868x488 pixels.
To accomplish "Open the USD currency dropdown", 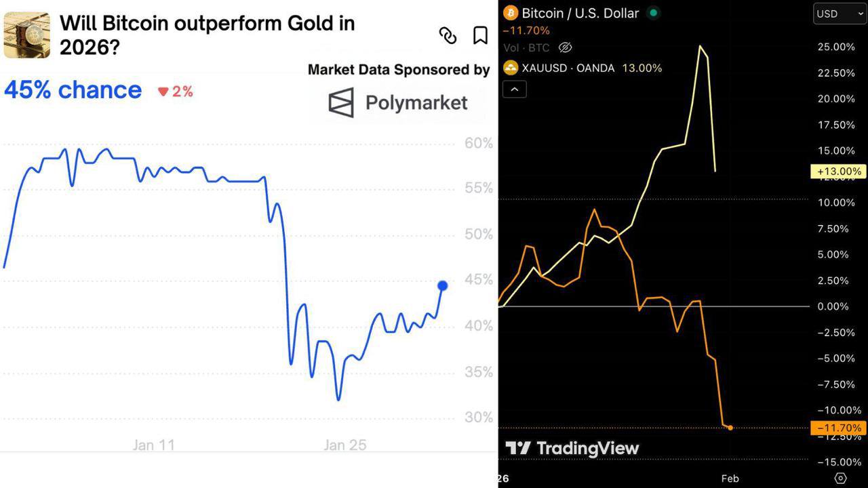I will click(840, 14).
